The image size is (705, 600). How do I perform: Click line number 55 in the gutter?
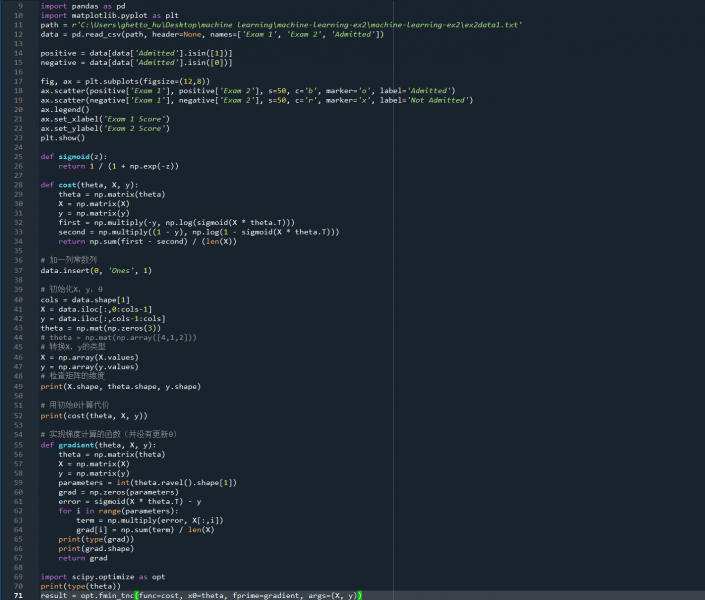[19, 443]
